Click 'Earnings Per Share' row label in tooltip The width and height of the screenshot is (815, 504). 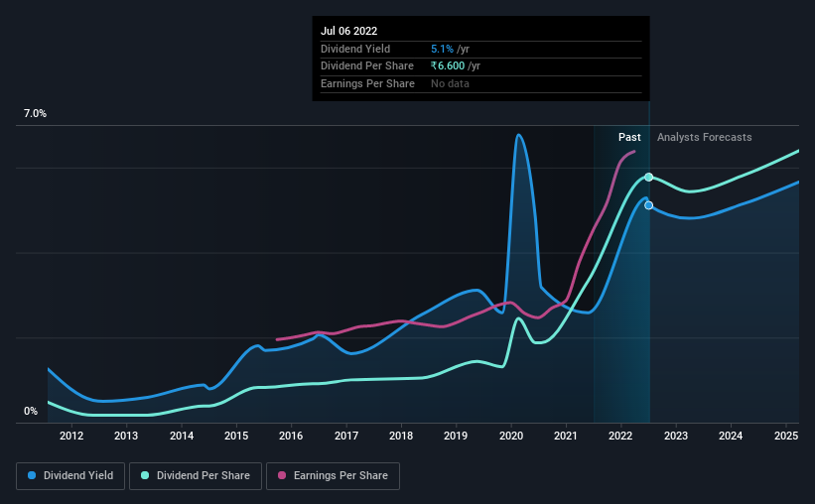[367, 83]
